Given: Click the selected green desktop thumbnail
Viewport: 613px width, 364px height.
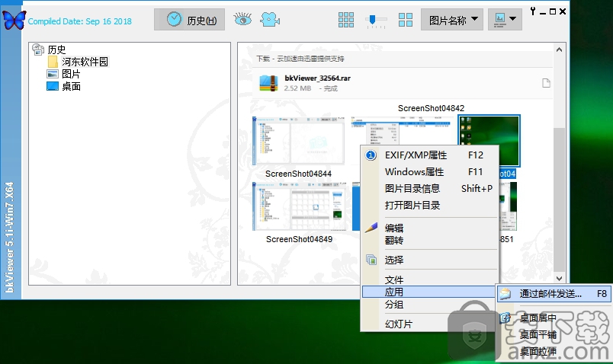Looking at the screenshot, I should point(489,141).
